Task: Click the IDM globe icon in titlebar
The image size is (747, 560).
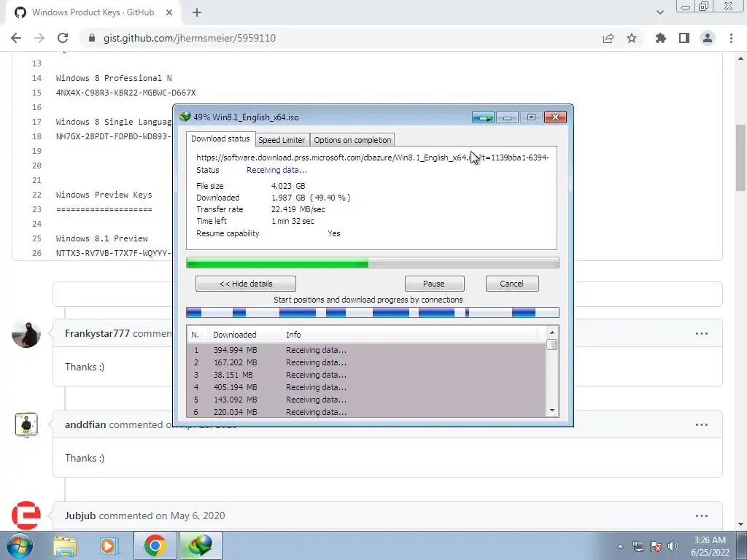Action: click(185, 117)
